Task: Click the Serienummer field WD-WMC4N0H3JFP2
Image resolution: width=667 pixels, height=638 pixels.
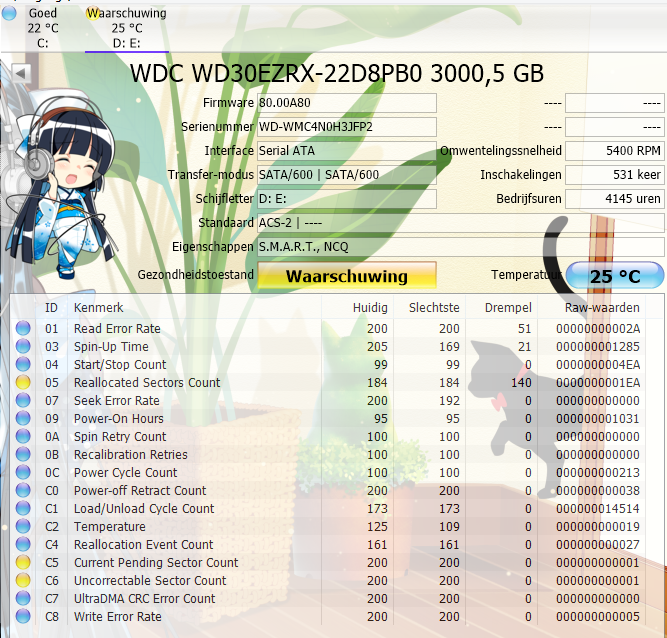Action: 347,127
